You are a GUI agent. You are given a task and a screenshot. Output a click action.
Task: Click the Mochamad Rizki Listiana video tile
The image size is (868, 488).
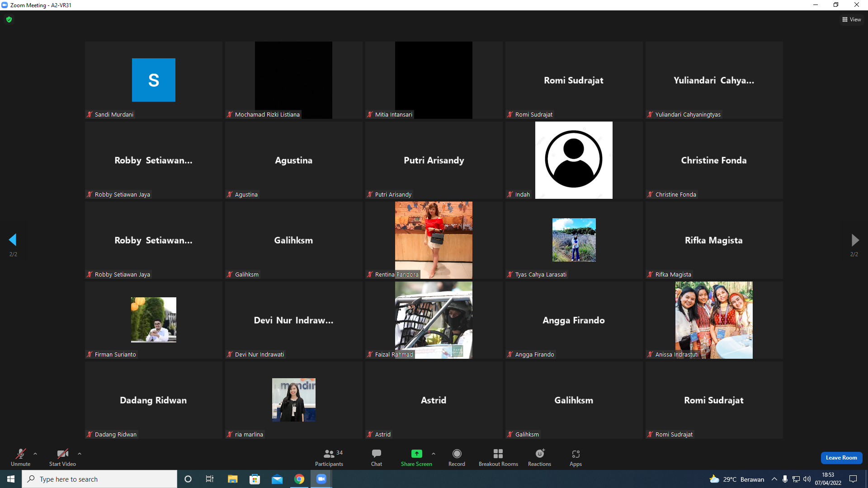[294, 80]
